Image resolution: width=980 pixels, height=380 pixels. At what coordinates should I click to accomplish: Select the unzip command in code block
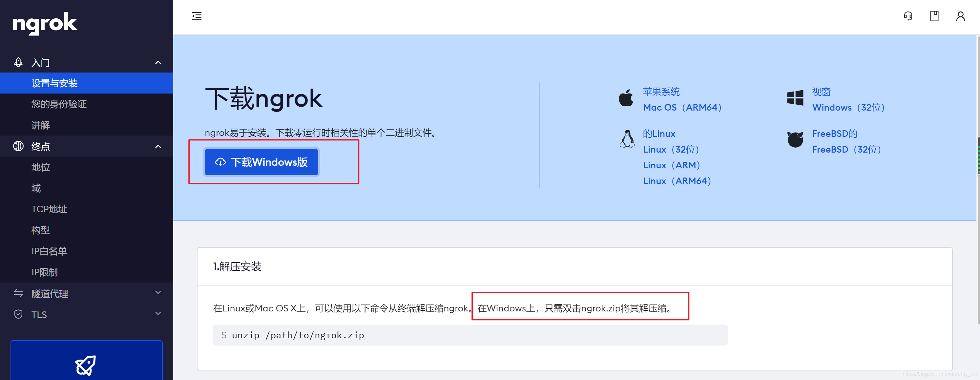pos(298,335)
